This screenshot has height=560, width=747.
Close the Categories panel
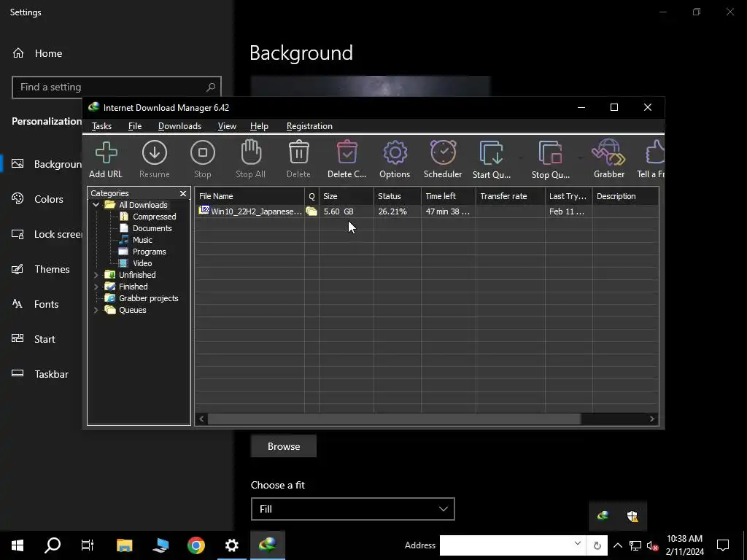click(183, 193)
